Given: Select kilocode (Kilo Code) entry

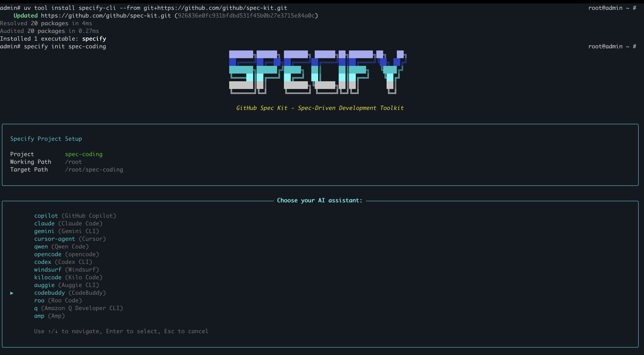Looking at the screenshot, I should coord(68,278).
